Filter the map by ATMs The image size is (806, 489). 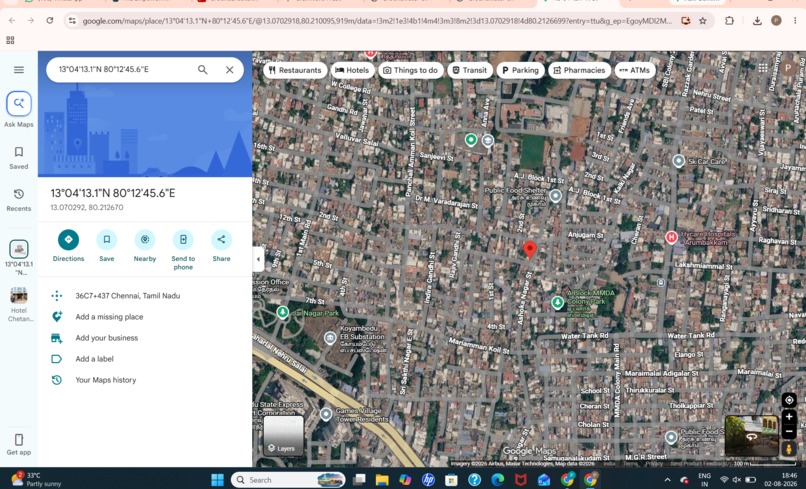pos(635,70)
